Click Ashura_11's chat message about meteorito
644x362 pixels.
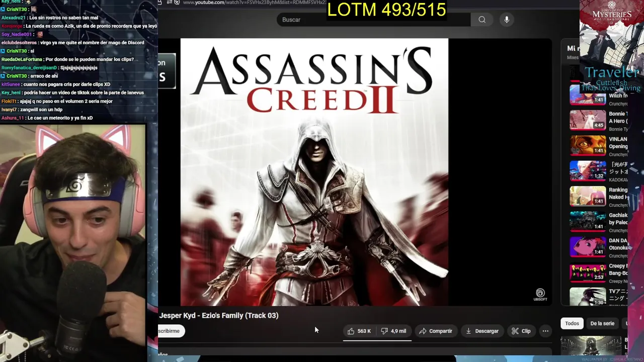pos(60,118)
